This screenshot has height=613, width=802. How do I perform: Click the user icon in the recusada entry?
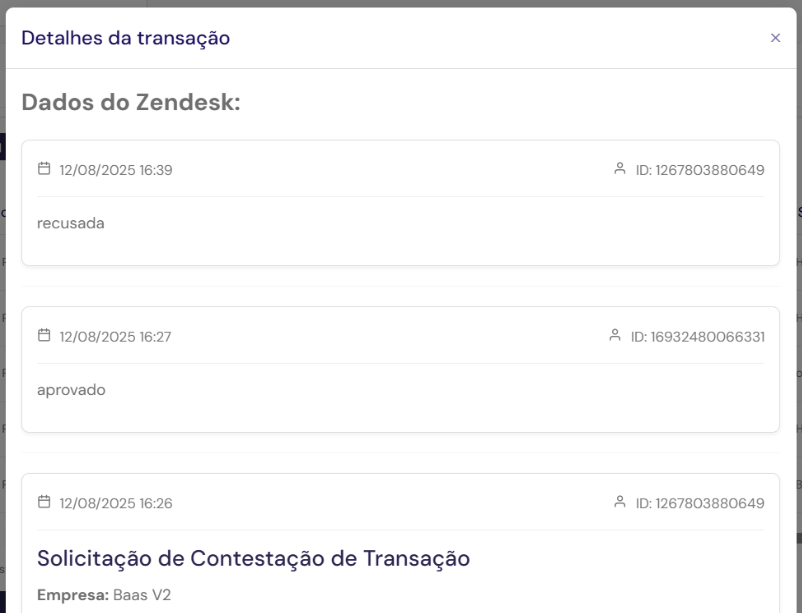click(x=619, y=169)
